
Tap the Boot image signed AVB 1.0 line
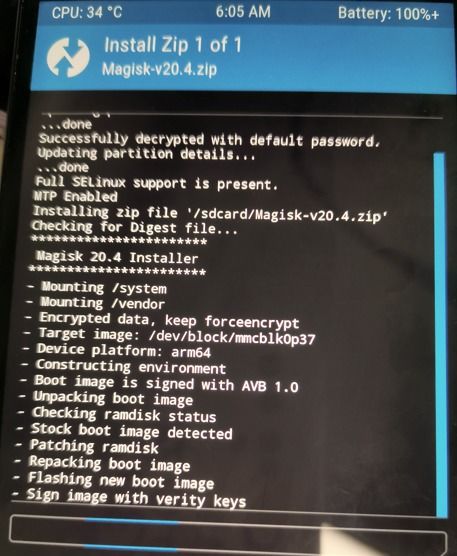159,384
